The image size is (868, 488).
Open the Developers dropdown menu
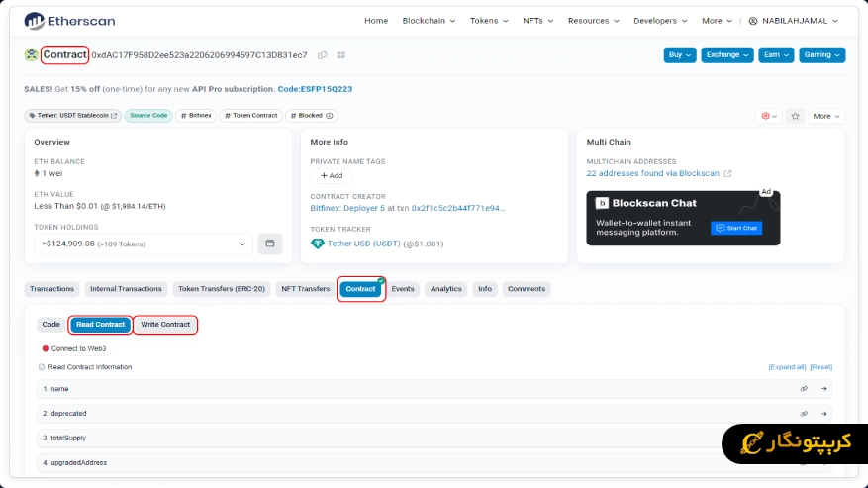pos(660,21)
